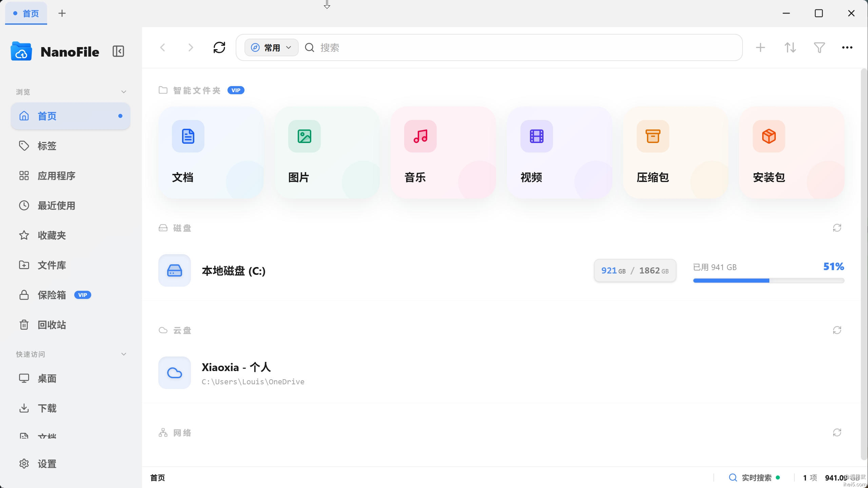Collapse the 快速访问 sidebar section
Viewport: 868px width, 488px height.
coord(124,354)
